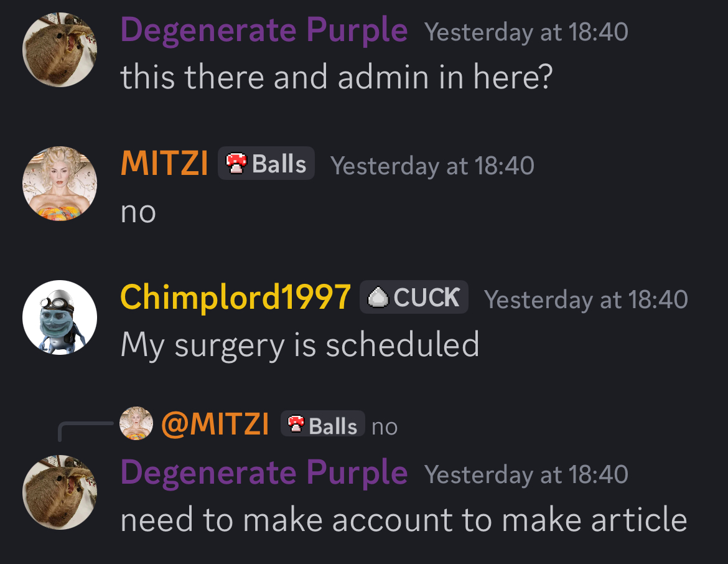This screenshot has height=564, width=728.
Task: Jump to the replied "no" message preview text
Action: coord(385,427)
